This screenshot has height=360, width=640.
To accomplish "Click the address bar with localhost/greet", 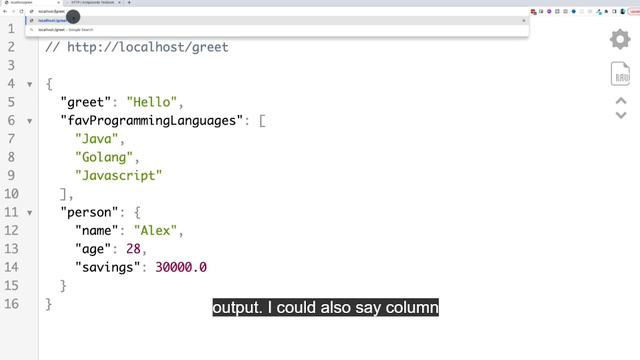I will point(278,11).
